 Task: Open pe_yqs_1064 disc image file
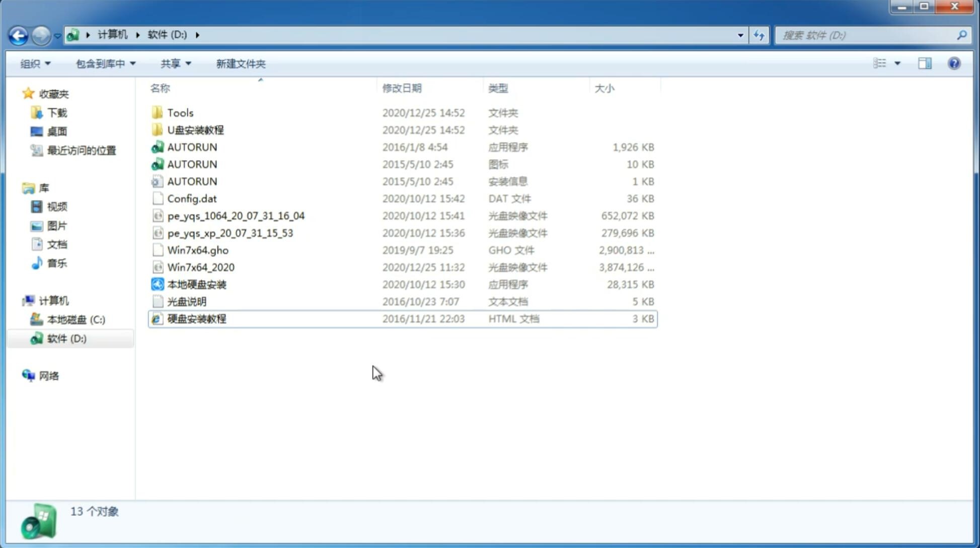[236, 216]
